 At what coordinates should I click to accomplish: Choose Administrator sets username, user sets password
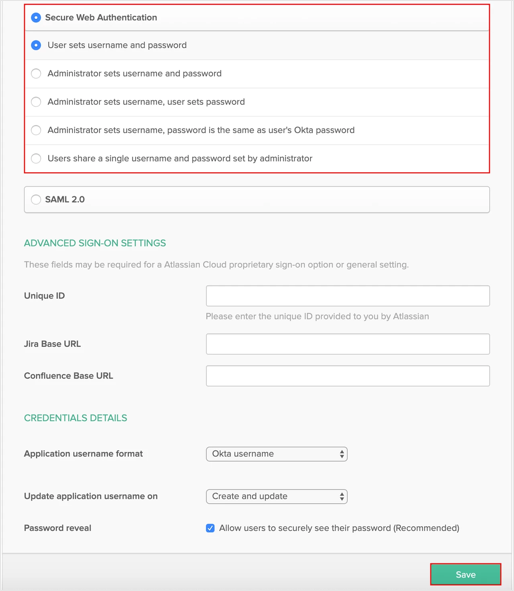coord(36,102)
